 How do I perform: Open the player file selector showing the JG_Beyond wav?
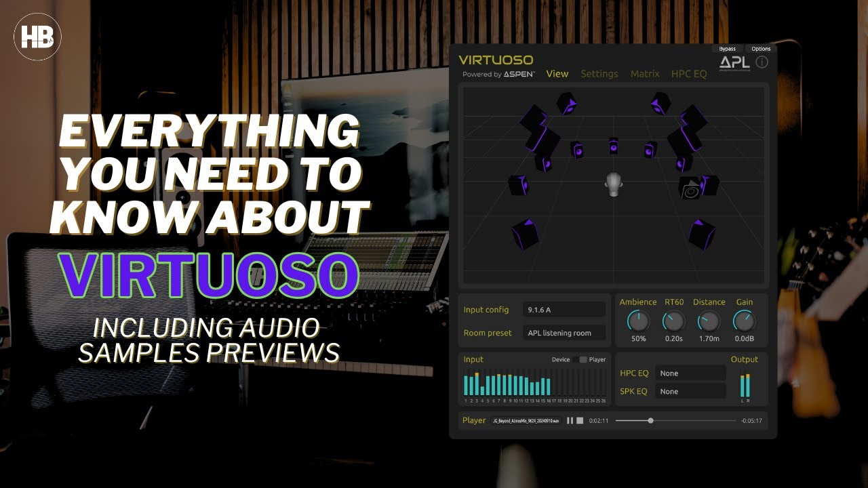526,421
